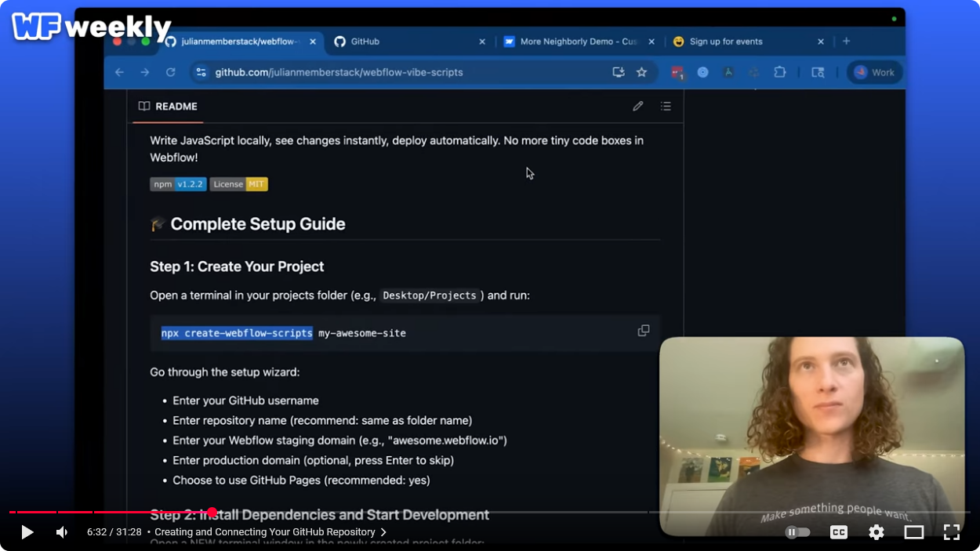Open the browser extensions puzzle icon
The width and height of the screenshot is (980, 551).
(x=779, y=72)
